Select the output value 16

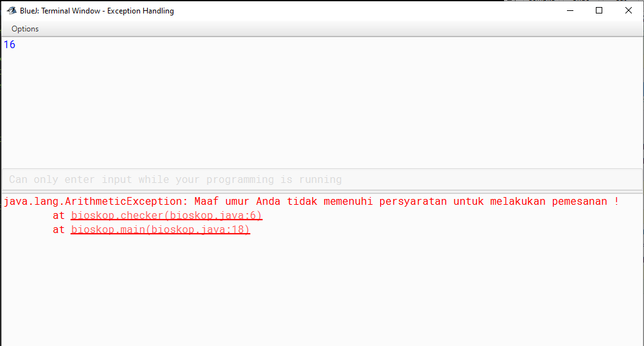(10, 44)
